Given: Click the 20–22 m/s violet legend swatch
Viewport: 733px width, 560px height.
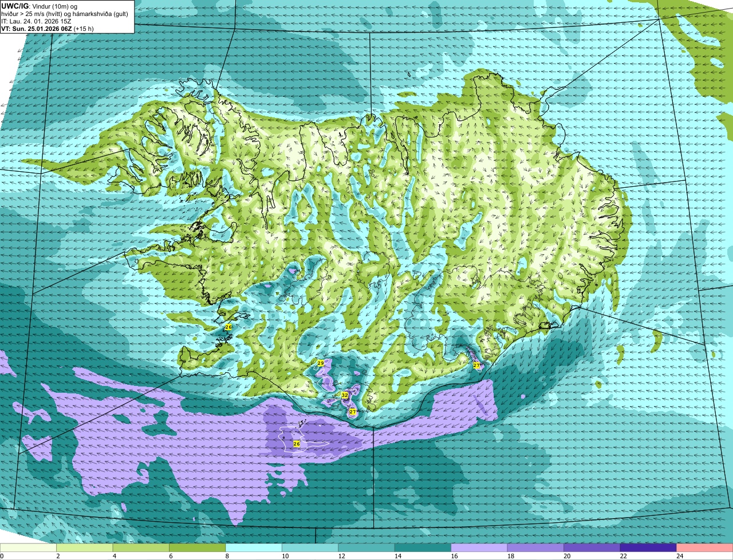Looking at the screenshot, I should (x=592, y=547).
